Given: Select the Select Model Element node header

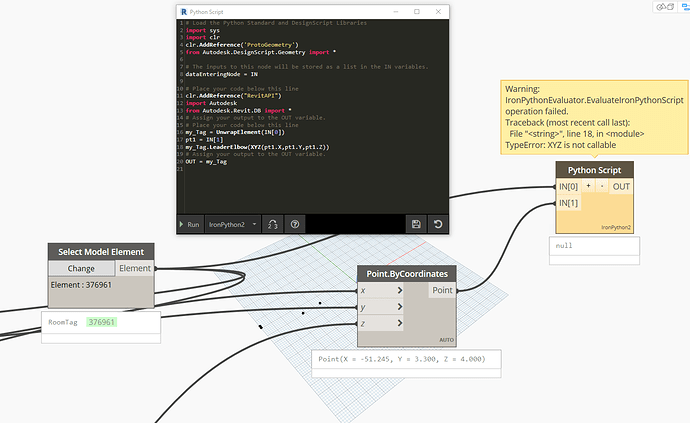Looking at the screenshot, I should point(101,252).
